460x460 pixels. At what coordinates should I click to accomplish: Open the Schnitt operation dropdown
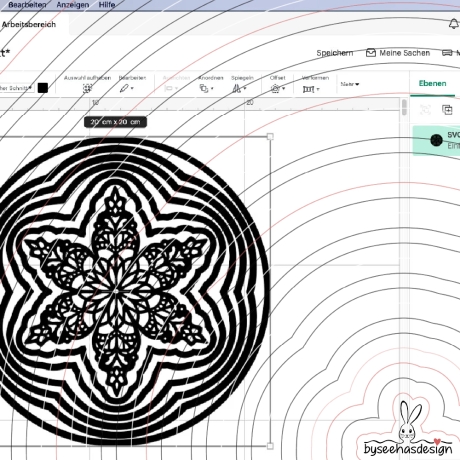click(16, 88)
